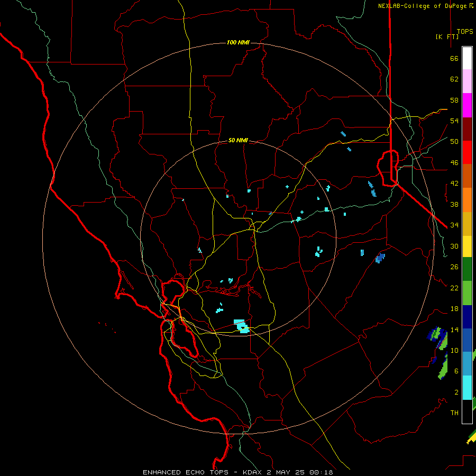Click the "2 MAY 25 00:18" timestamp

point(300,472)
